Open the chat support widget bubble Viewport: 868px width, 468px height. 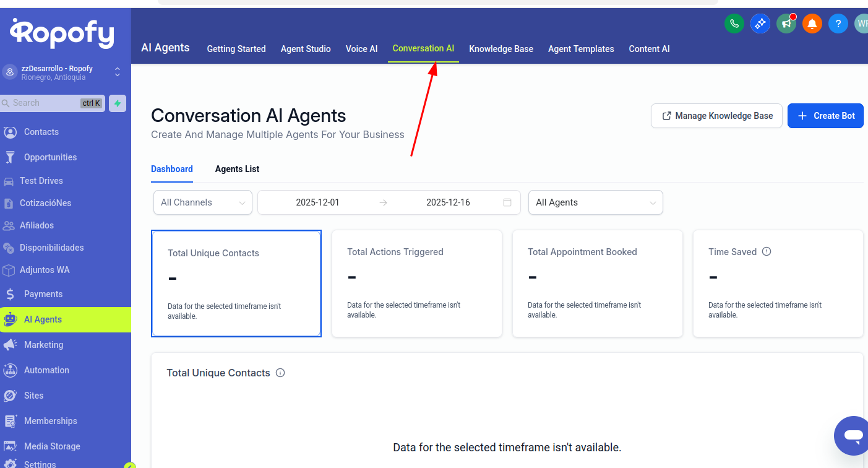pos(853,436)
